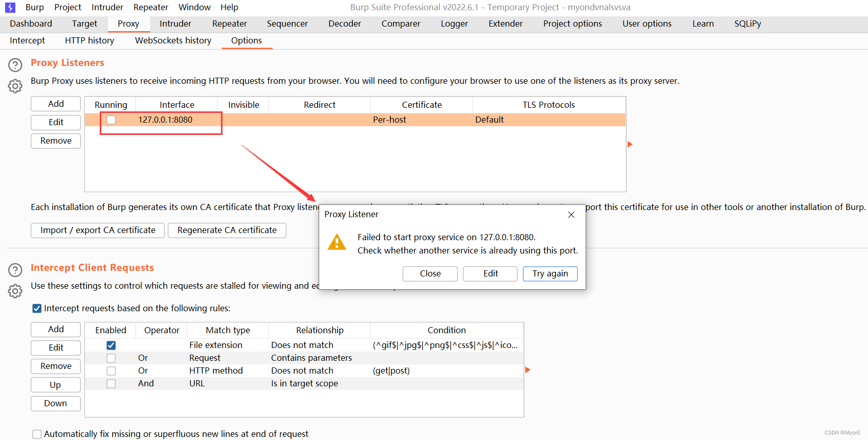Image resolution: width=868 pixels, height=440 pixels.
Task: Select the Proxy tab
Action: coord(128,24)
